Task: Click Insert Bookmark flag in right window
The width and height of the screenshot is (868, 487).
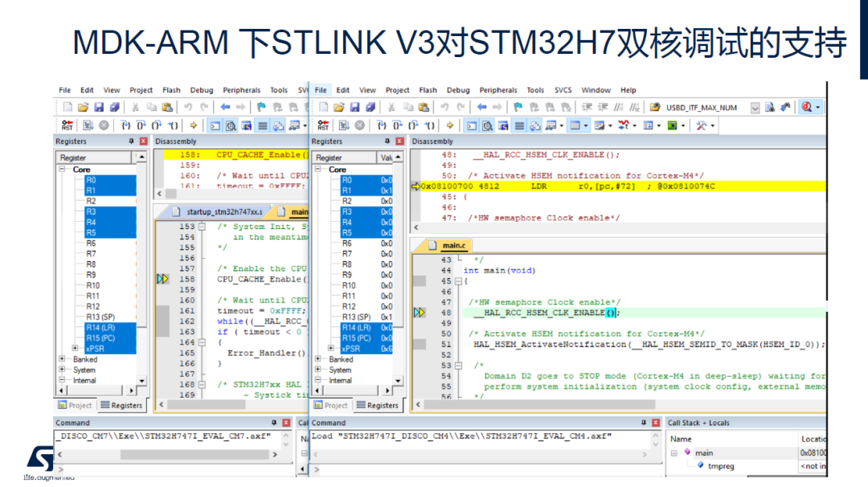Action: tap(518, 108)
